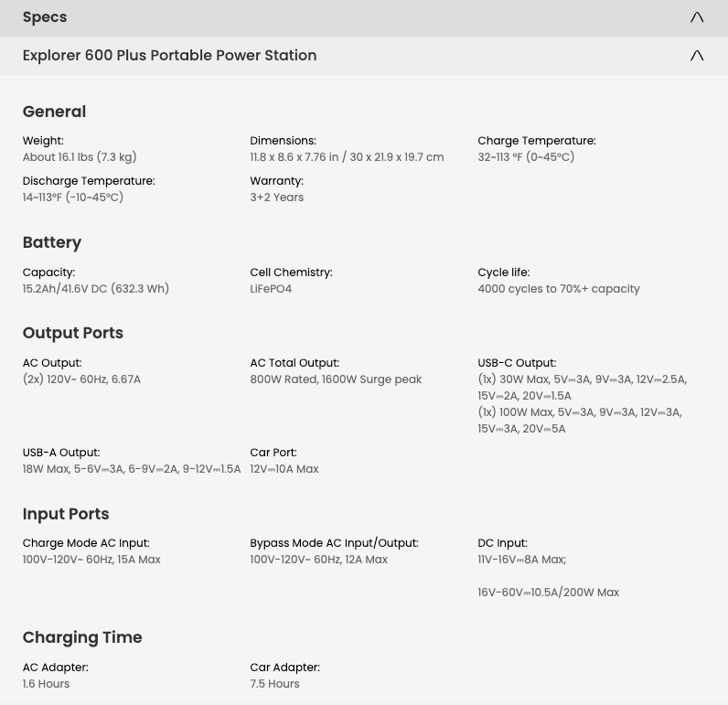The image size is (728, 705).
Task: Click the Input Ports heading
Action: pyautogui.click(x=66, y=514)
